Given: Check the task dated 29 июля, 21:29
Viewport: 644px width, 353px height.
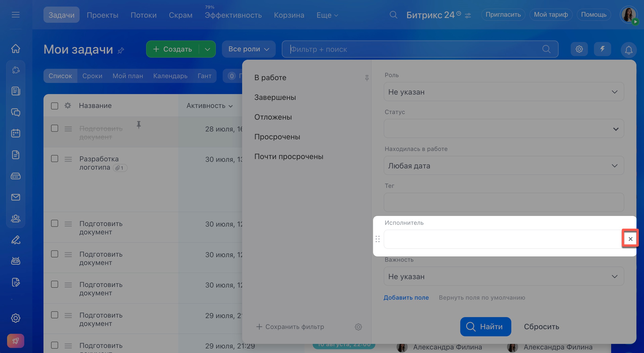Looking at the screenshot, I should (x=55, y=345).
